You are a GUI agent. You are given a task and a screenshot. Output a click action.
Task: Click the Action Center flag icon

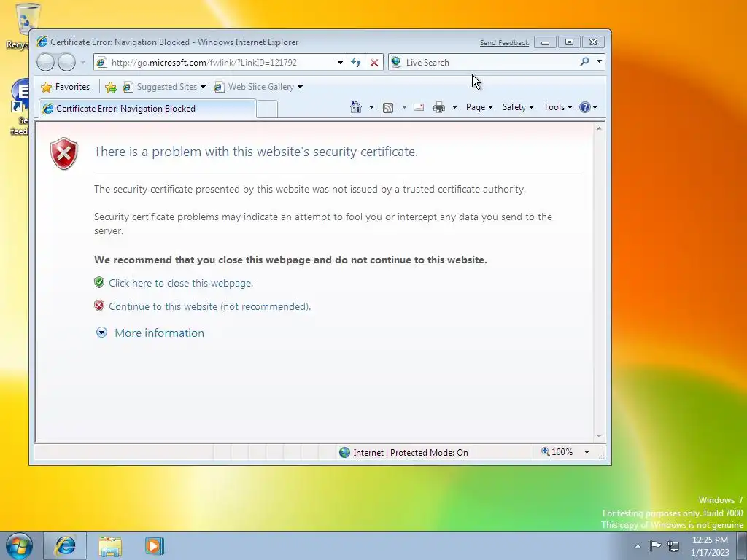[656, 545]
